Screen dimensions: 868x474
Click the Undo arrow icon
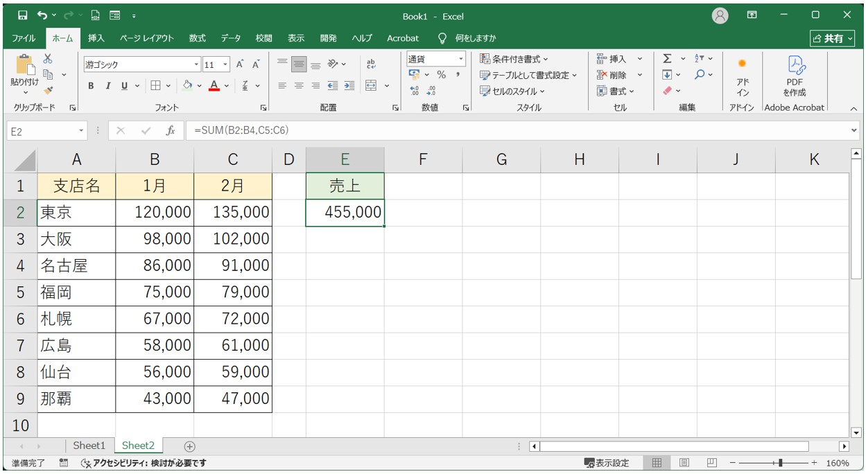43,15
